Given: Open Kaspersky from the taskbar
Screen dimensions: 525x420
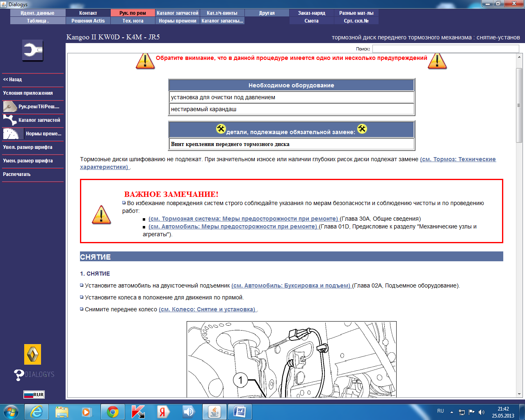Looking at the screenshot, I should 138,412.
